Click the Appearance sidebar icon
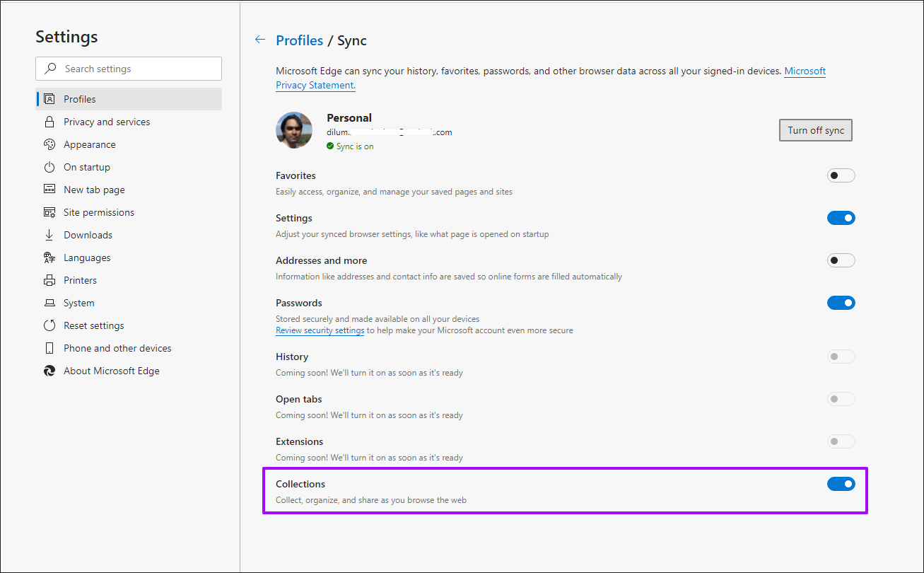The height and width of the screenshot is (573, 924). click(x=49, y=144)
